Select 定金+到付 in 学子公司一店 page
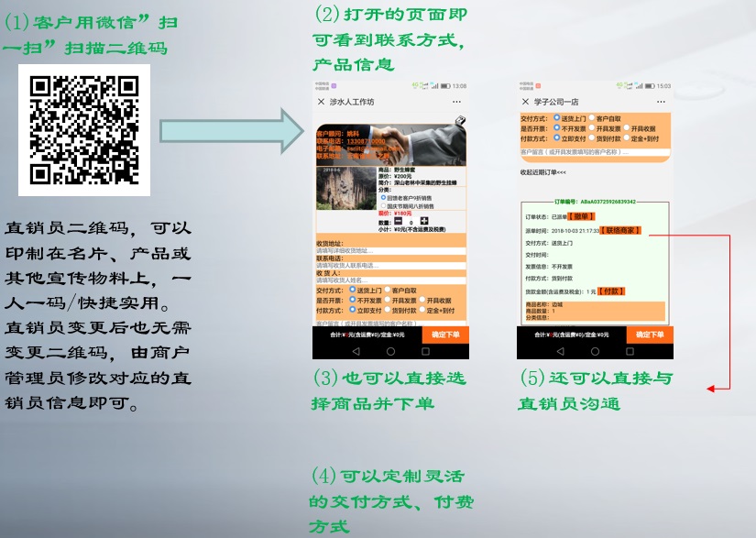Viewport: 756px width, 538px height. click(626, 138)
